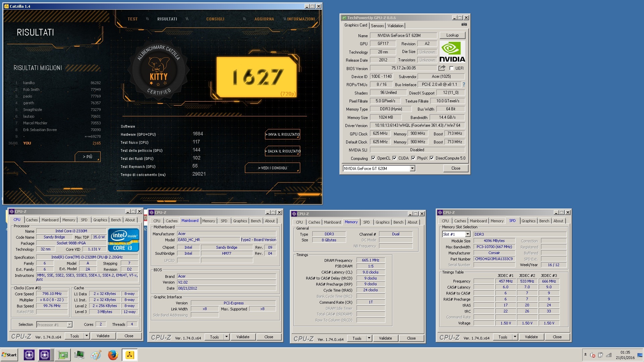This screenshot has height=362, width=644.
Task: Click the title bar icon of CPU-Z Mainboard window
Action: pos(152,213)
